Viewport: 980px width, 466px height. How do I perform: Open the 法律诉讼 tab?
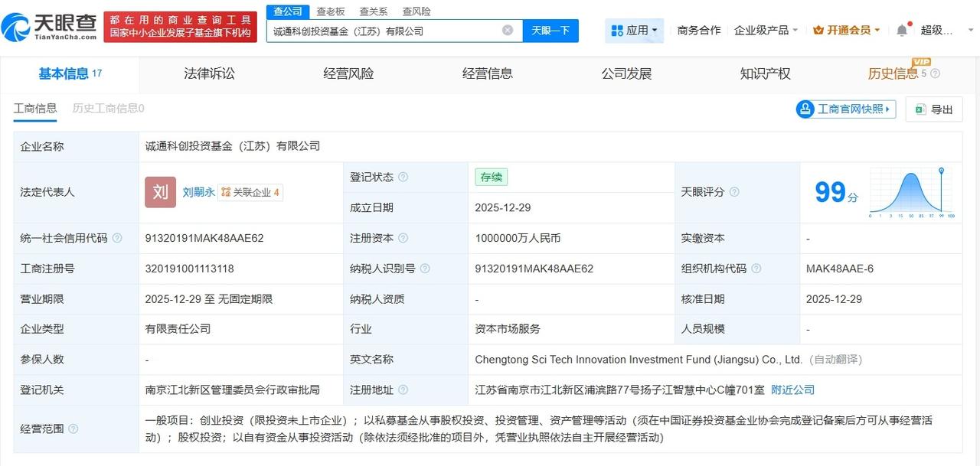[x=209, y=73]
